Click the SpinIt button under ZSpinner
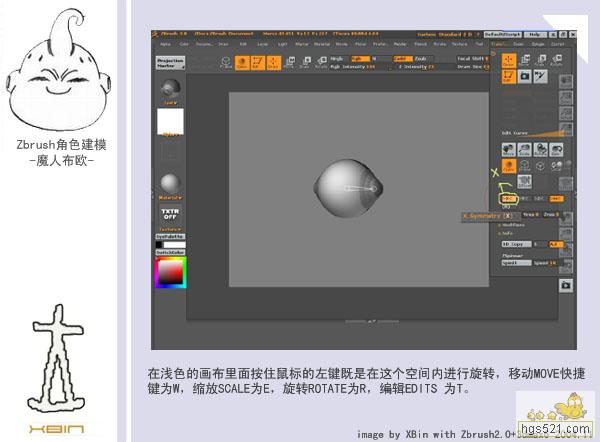Screen dimensions: 600x442 [x=517, y=263]
